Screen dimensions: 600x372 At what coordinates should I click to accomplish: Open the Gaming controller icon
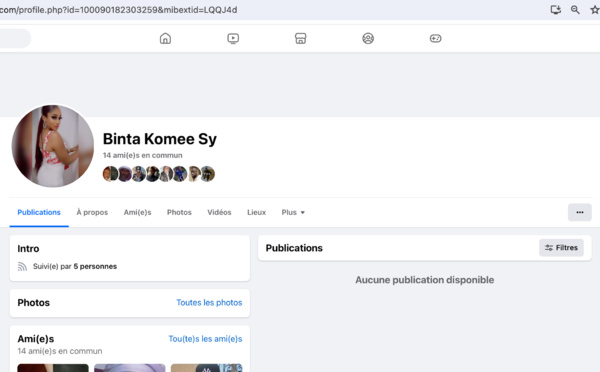point(435,38)
